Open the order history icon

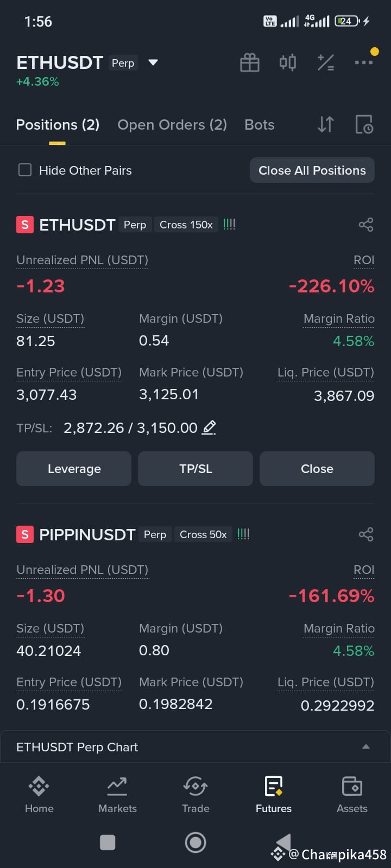tap(364, 124)
